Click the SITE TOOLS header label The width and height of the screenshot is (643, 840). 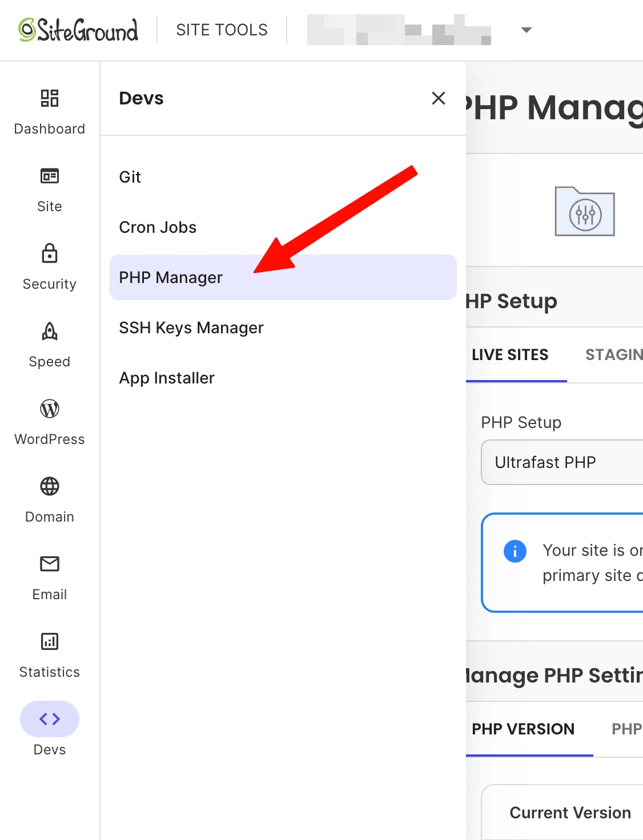[x=222, y=30]
